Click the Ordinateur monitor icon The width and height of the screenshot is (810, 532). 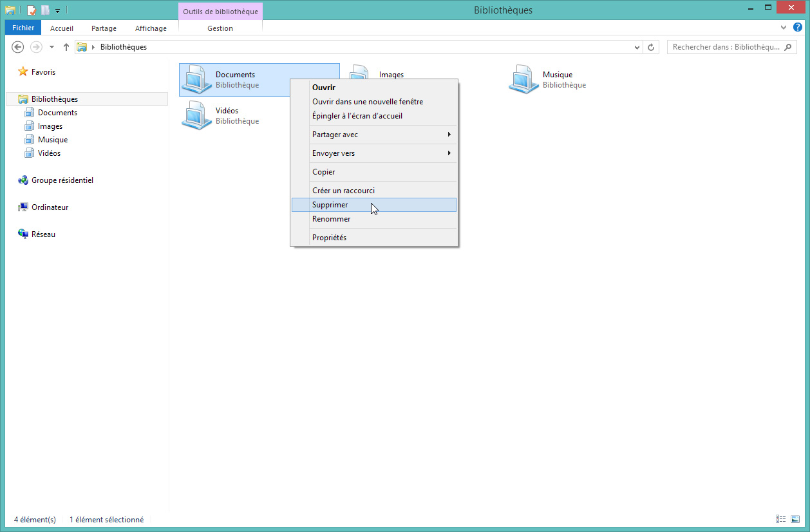pyautogui.click(x=23, y=207)
